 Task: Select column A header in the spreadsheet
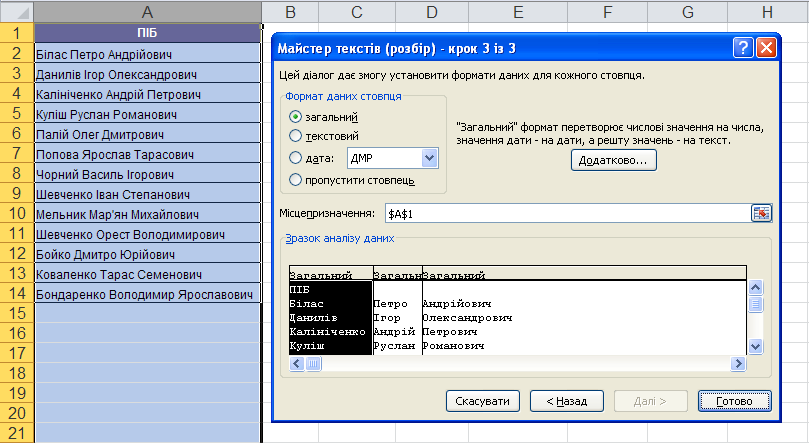pos(147,12)
